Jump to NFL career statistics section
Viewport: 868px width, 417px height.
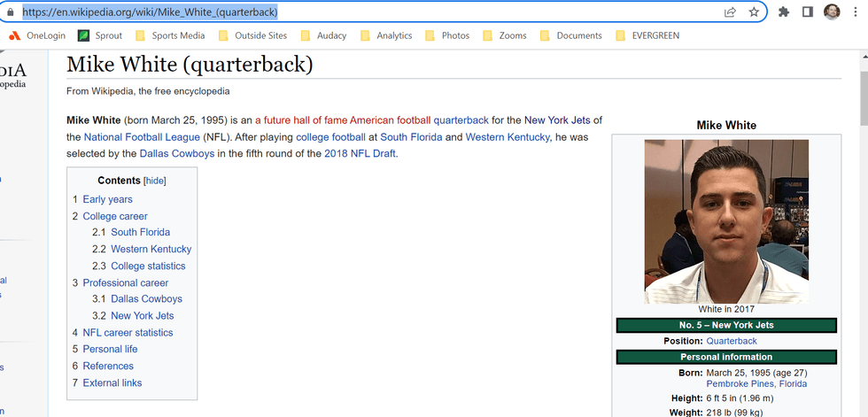[128, 333]
